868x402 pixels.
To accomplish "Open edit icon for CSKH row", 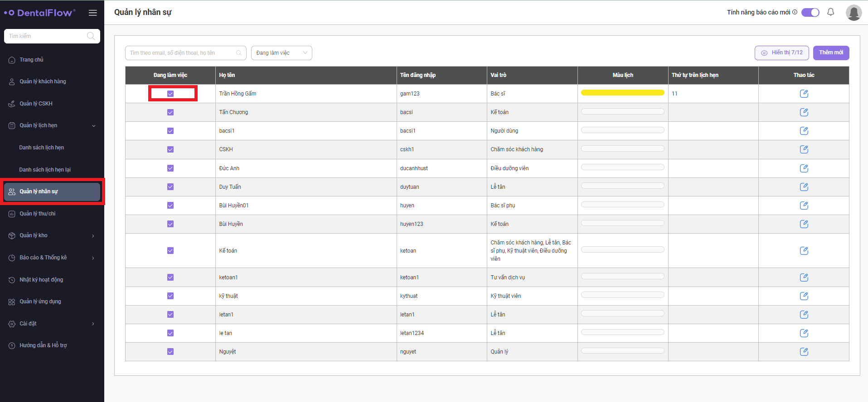I will tap(804, 149).
